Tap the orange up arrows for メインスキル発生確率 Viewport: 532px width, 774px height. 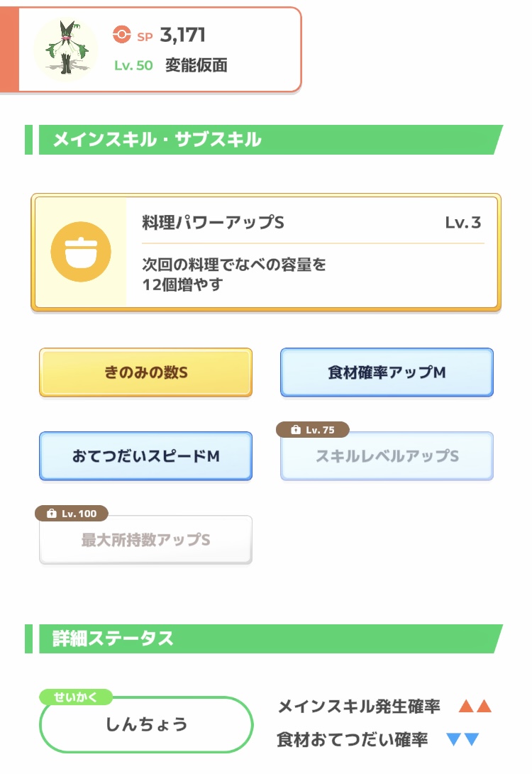click(x=475, y=706)
